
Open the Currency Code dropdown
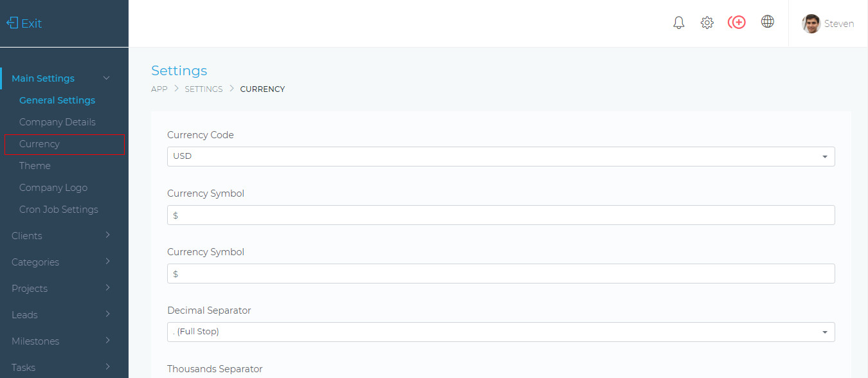tap(500, 156)
